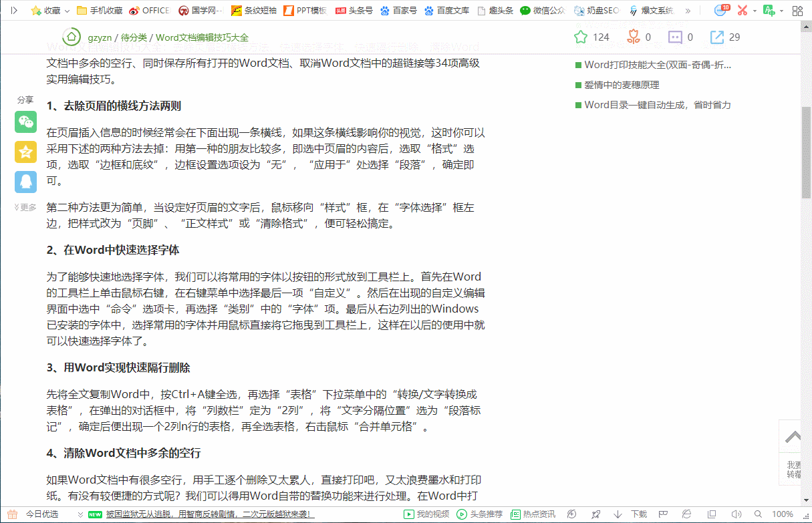
Task: Open the 百家号 bookmark
Action: 398,11
